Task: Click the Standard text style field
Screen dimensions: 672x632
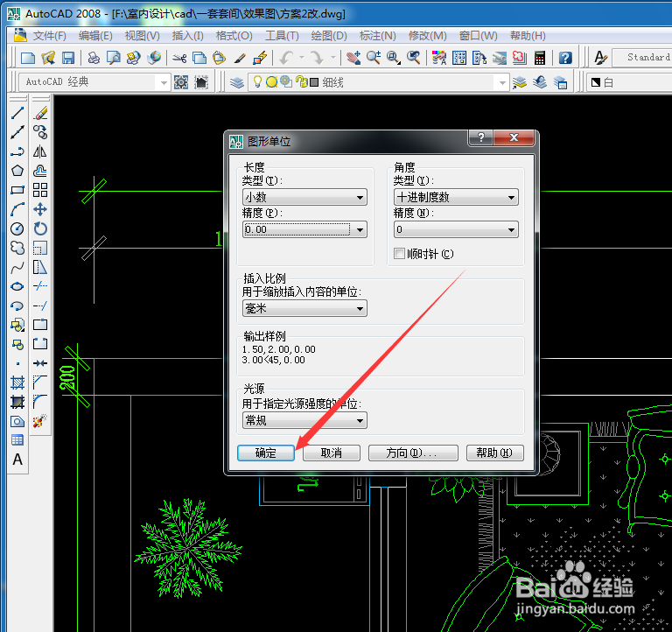Action: [642, 58]
